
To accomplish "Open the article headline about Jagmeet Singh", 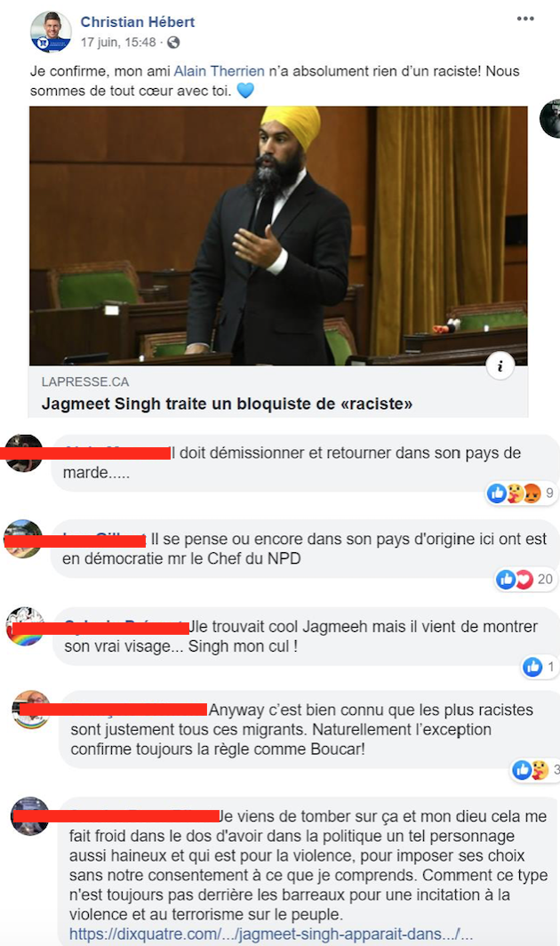I will coord(227,404).
